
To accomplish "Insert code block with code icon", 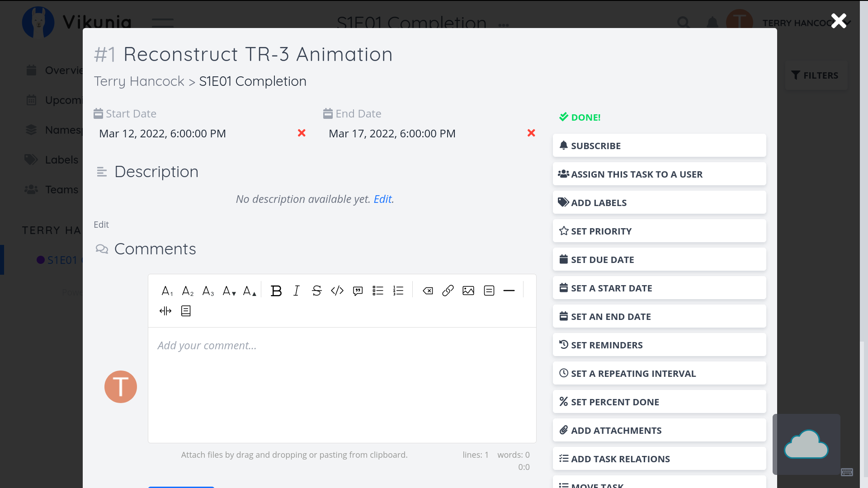I will click(337, 291).
